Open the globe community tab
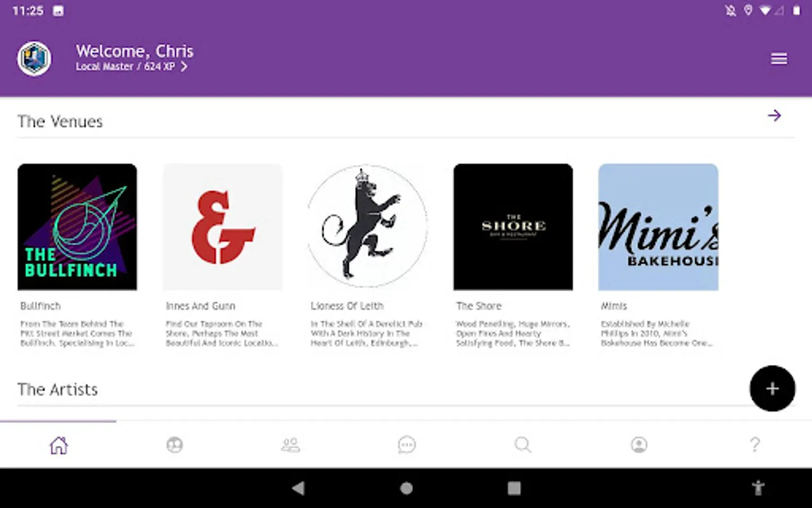The height and width of the screenshot is (508, 812). coord(175,445)
